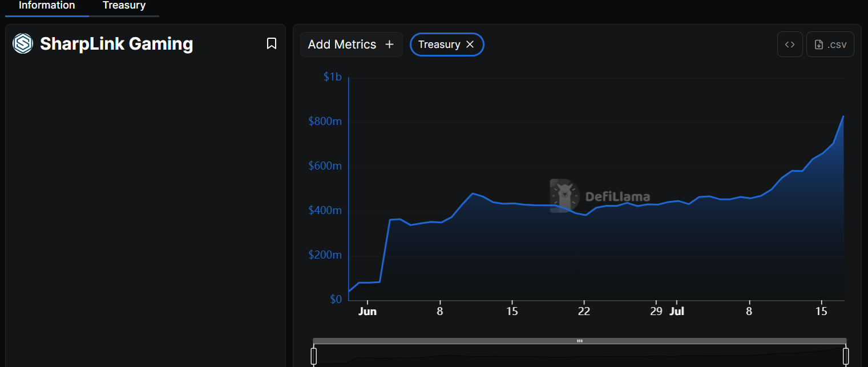Bookmark SharpLink Gaming with the bookmark icon

point(272,43)
